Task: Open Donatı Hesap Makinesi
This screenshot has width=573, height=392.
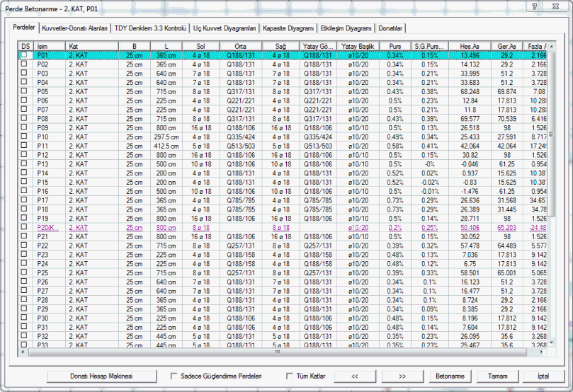Action: click(101, 376)
